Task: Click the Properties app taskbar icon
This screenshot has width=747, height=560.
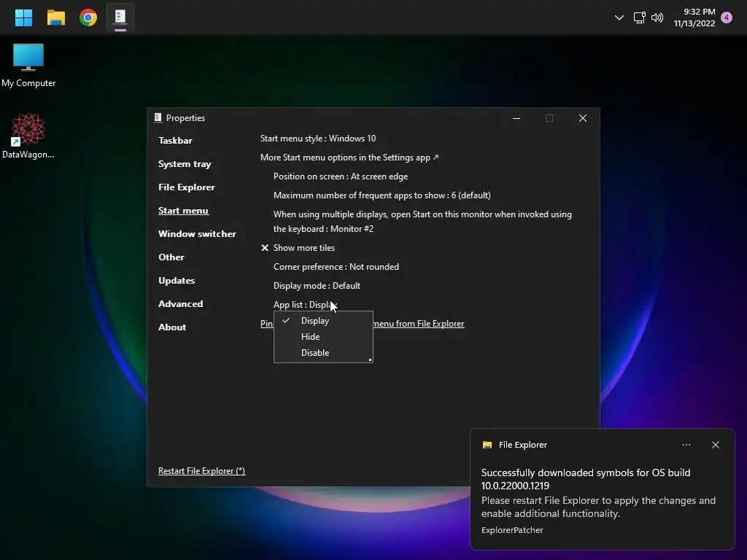Action: (x=120, y=17)
